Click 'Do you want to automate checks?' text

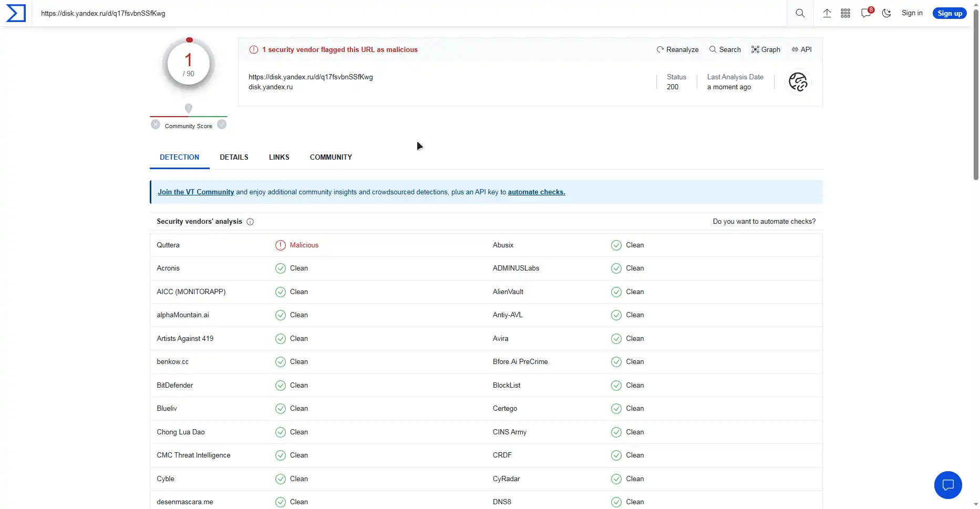(x=764, y=222)
